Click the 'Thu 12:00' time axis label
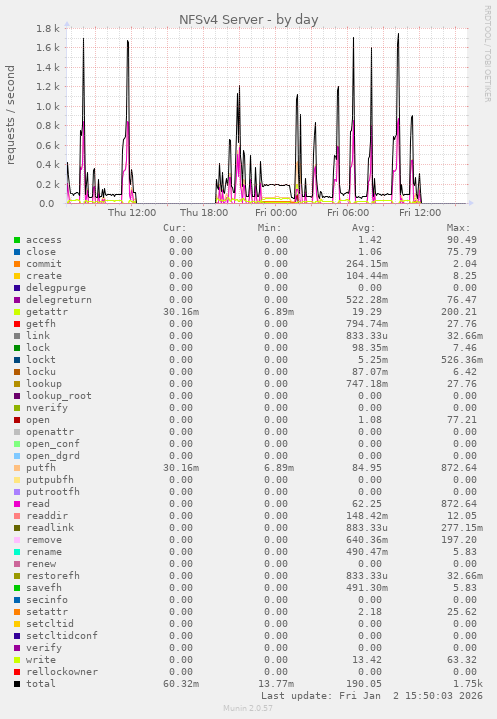Image resolution: width=497 pixels, height=719 pixels. 132,213
